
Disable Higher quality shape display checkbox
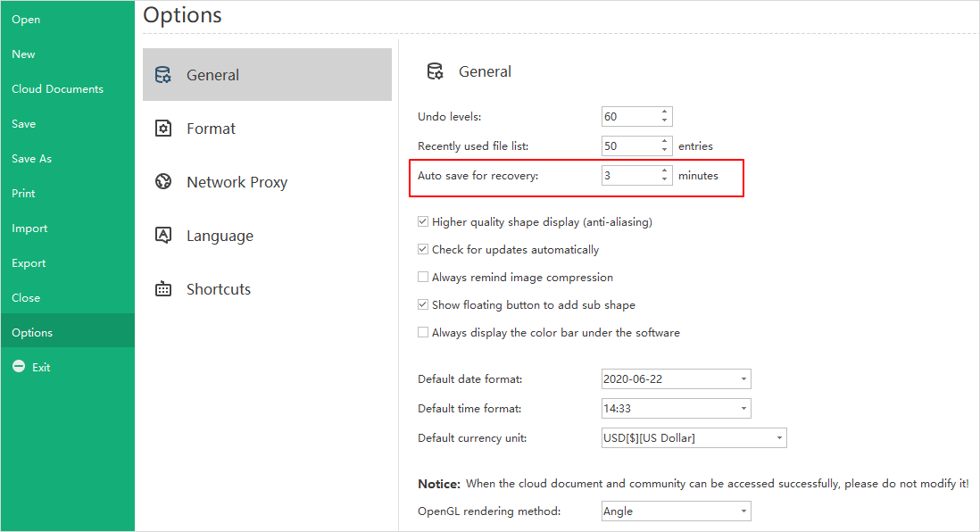(x=423, y=222)
